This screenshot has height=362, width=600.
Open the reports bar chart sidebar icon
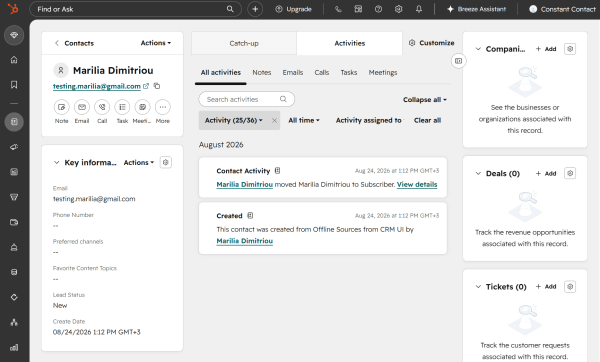coord(14,347)
